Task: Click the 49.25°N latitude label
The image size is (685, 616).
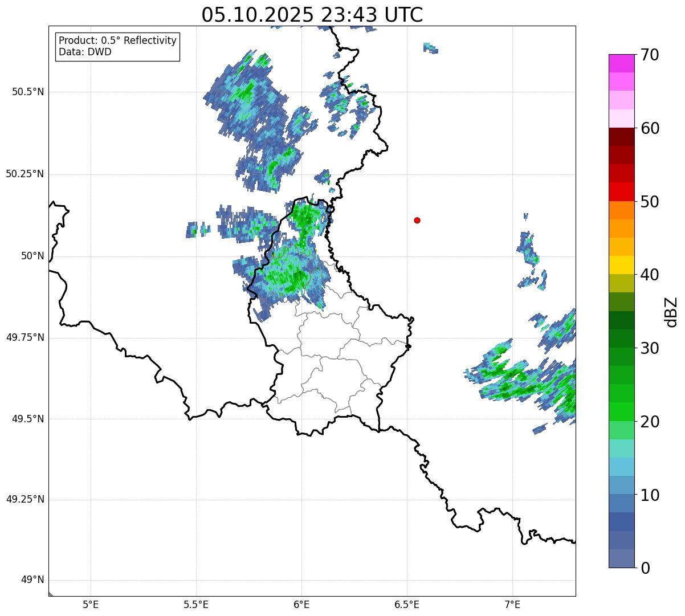Action: pos(25,499)
